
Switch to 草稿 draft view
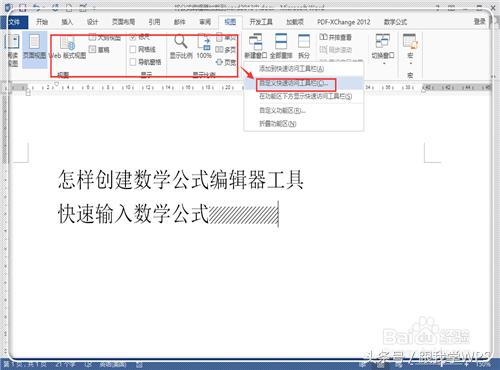pos(99,50)
